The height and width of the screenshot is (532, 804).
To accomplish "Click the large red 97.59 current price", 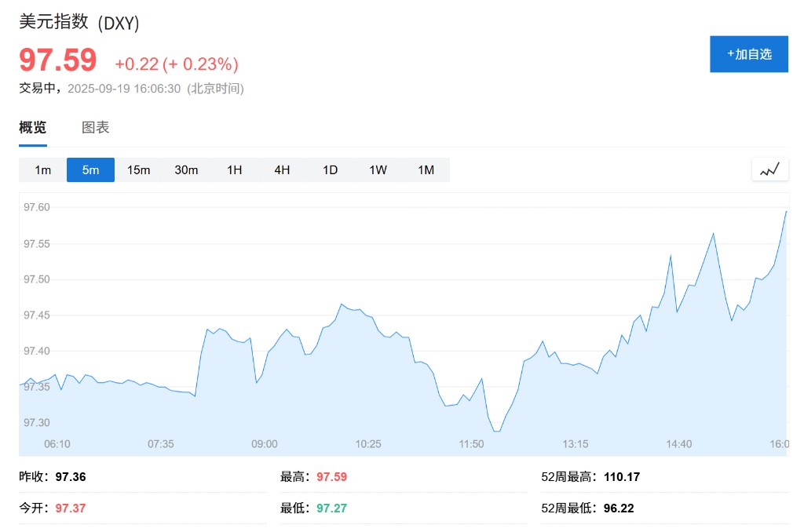I will pos(58,61).
